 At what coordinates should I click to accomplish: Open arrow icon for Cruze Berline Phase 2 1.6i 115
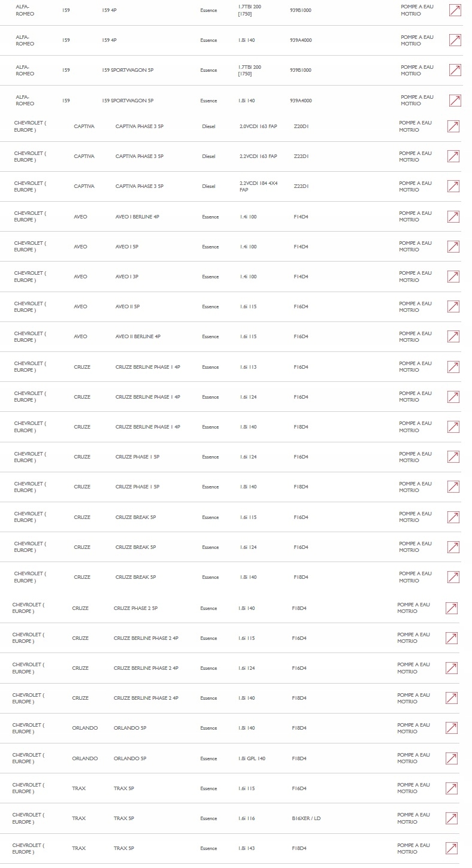(x=452, y=638)
